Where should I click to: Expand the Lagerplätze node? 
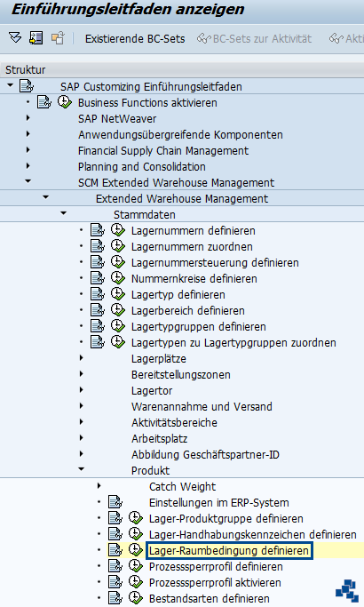coord(81,358)
